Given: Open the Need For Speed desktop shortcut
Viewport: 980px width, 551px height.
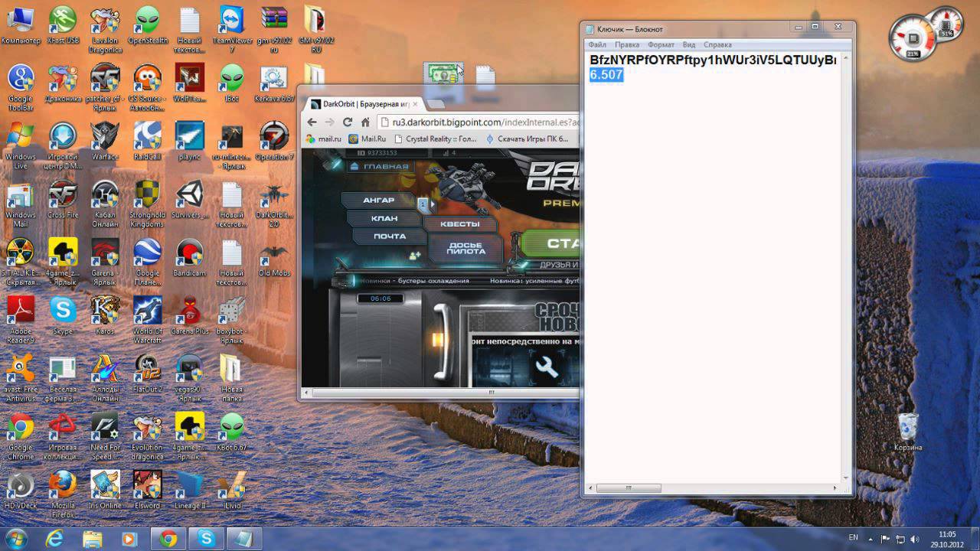Looking at the screenshot, I should [x=105, y=436].
